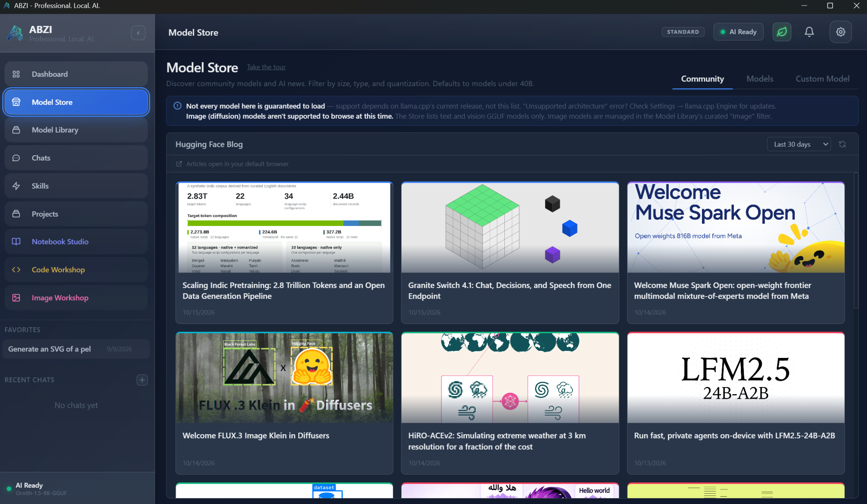Viewport: 867px width, 504px height.
Task: Open the Last 30 days dropdown
Action: (x=799, y=144)
